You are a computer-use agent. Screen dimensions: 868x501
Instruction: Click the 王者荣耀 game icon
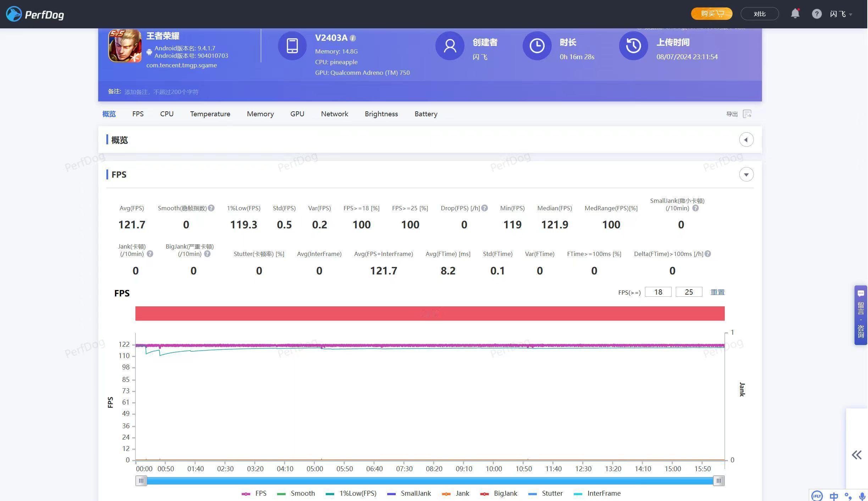click(124, 46)
